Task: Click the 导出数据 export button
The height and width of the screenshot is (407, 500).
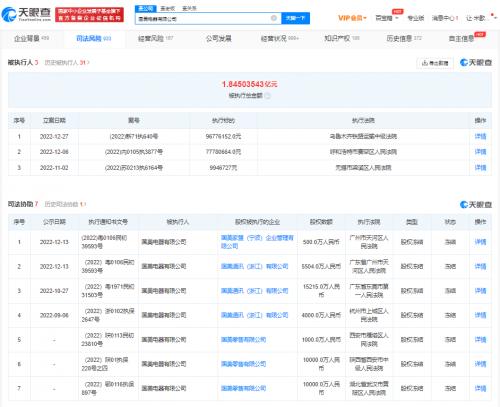Action: click(x=435, y=63)
